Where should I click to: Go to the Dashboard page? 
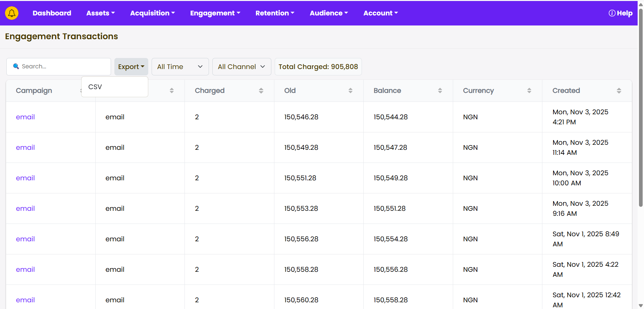click(52, 13)
